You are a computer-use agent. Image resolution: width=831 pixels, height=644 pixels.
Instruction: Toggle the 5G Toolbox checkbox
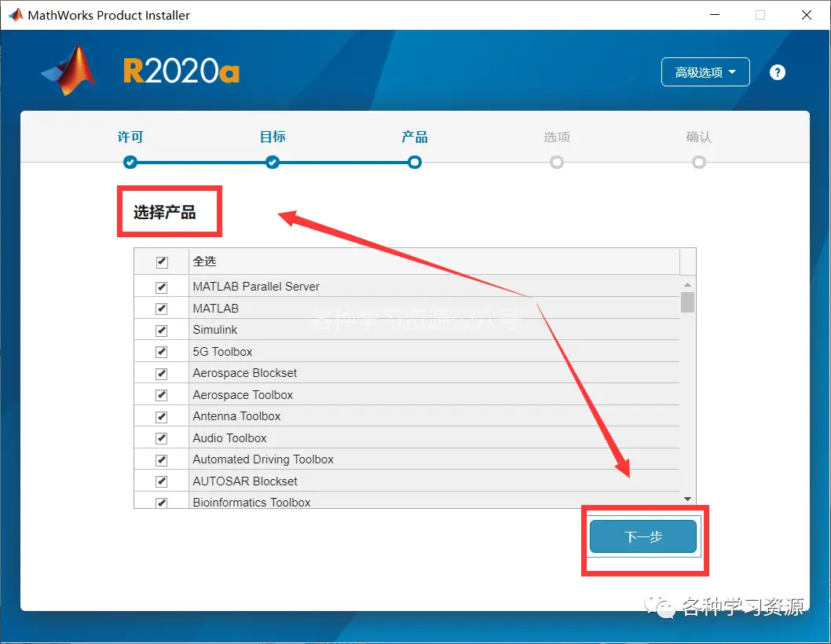tap(162, 352)
